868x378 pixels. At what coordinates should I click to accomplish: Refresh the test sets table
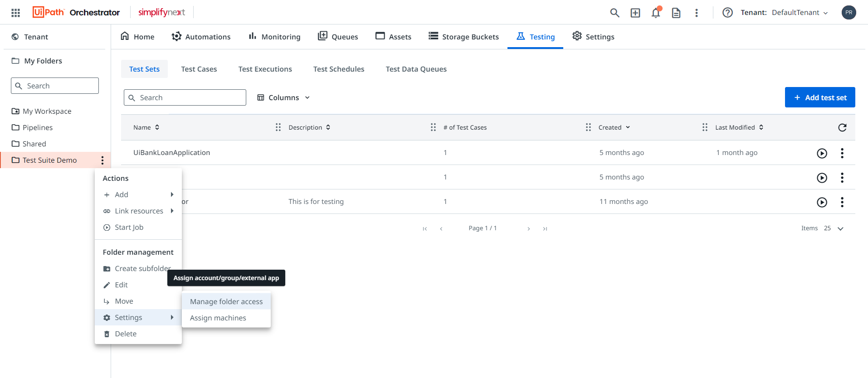click(x=842, y=127)
